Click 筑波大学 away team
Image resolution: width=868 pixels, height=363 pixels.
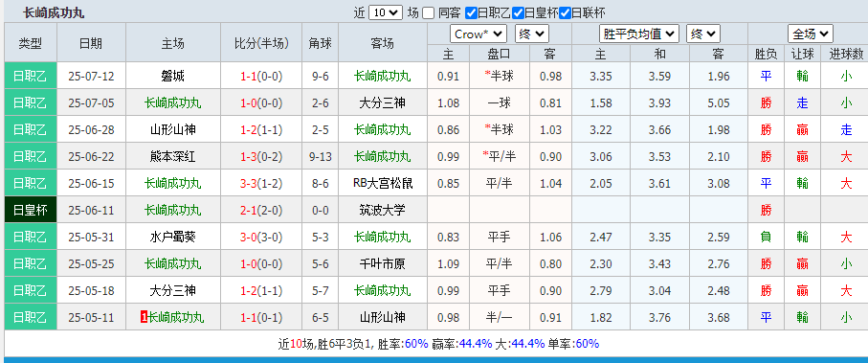[383, 210]
